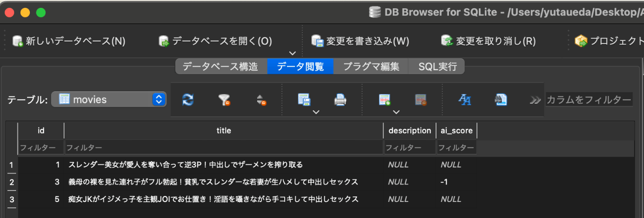Image resolution: width=644 pixels, height=218 pixels.
Task: Open a database with データベースを開く(O)
Action: pyautogui.click(x=215, y=41)
